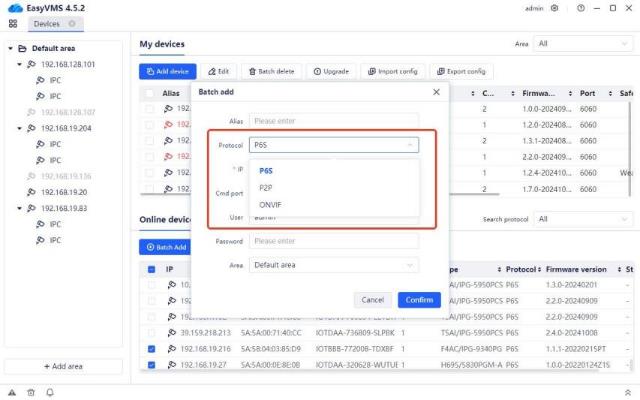Click the settings gear icon beside admin
The width and height of the screenshot is (640, 400).
click(x=555, y=8)
